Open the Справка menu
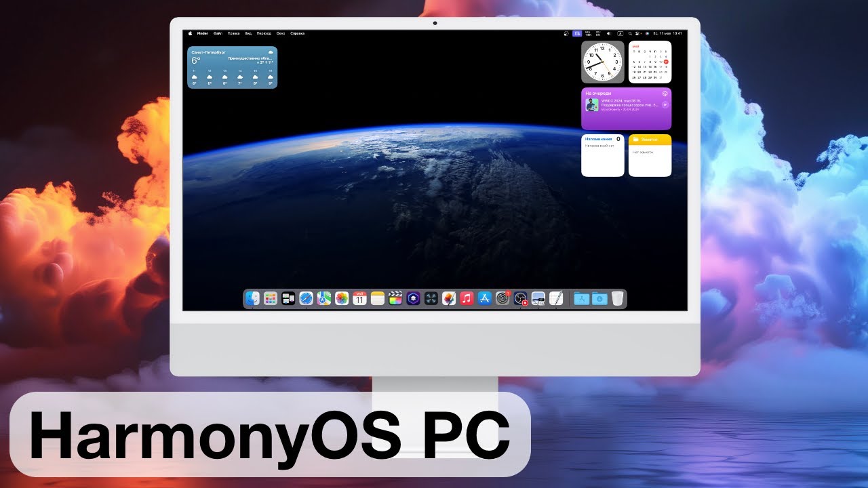Viewport: 868px width, 488px height. [x=298, y=33]
